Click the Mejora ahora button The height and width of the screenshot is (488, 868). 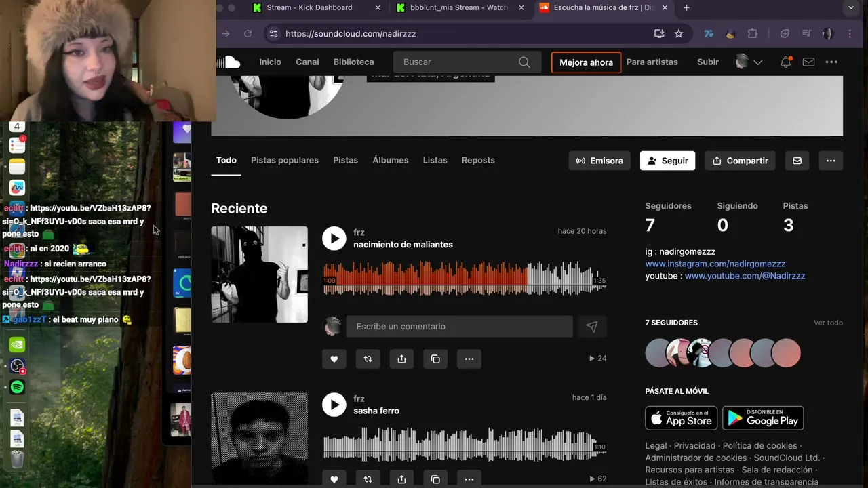[586, 62]
